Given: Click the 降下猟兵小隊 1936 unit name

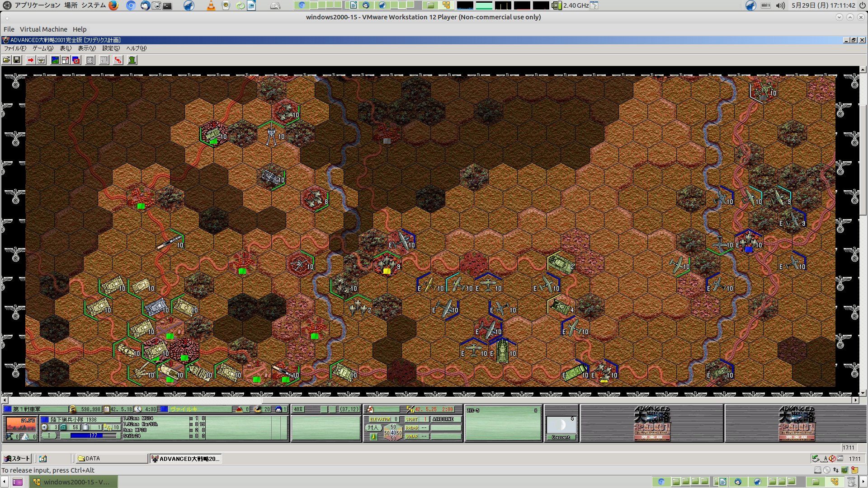Looking at the screenshot, I should click(84, 419).
